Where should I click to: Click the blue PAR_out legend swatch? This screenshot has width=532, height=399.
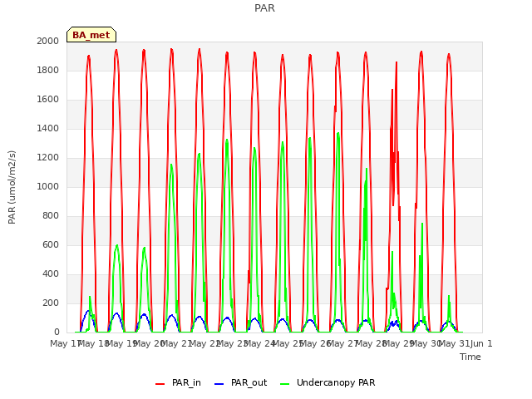coord(219,384)
